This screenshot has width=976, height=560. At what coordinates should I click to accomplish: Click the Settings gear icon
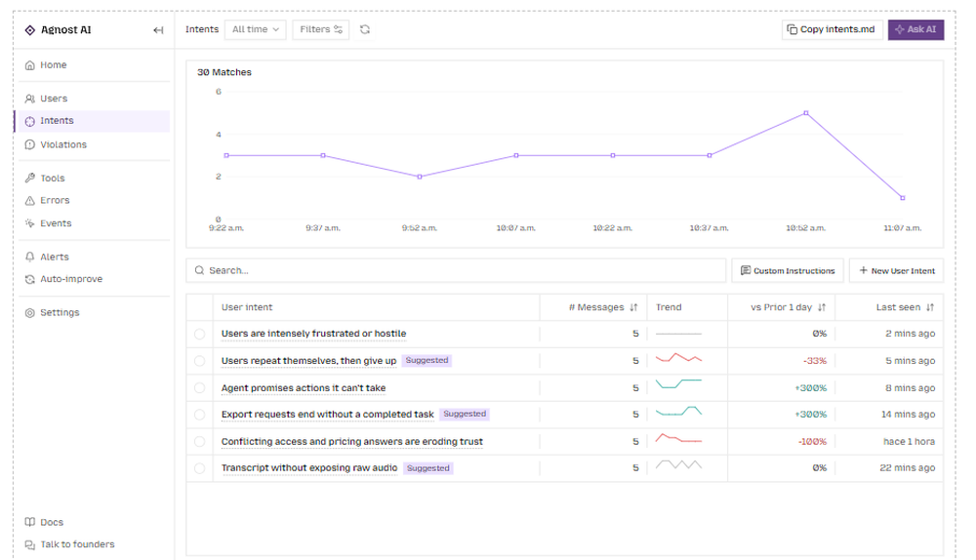30,313
